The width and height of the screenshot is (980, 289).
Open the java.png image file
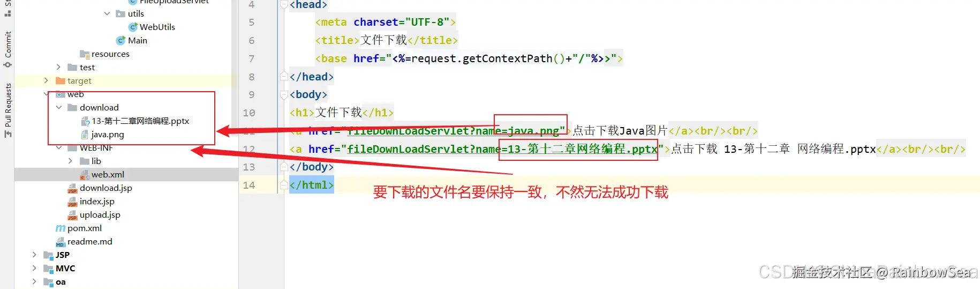pos(102,134)
